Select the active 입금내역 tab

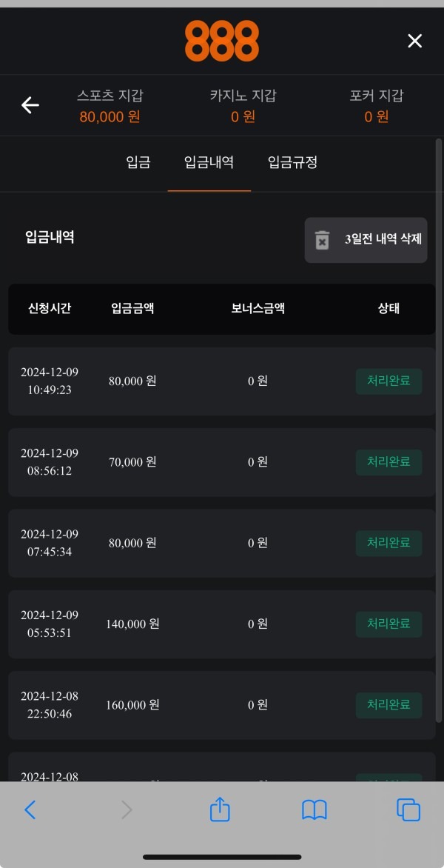(209, 163)
